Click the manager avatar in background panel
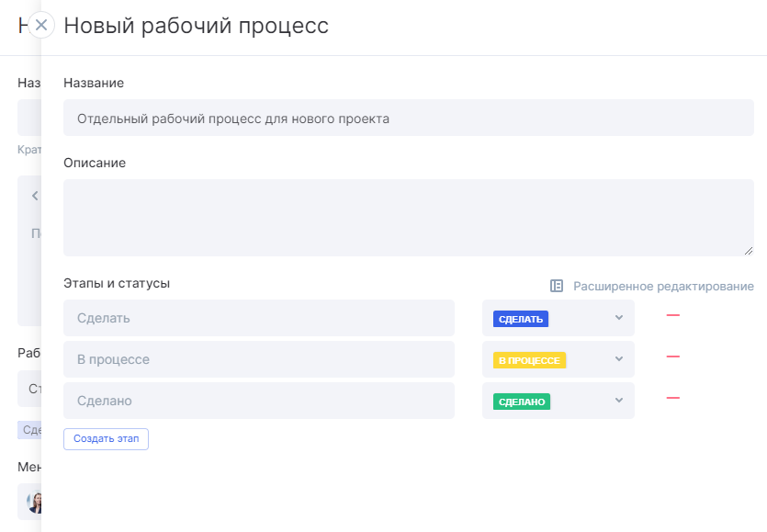This screenshot has height=532, width=767. click(35, 503)
